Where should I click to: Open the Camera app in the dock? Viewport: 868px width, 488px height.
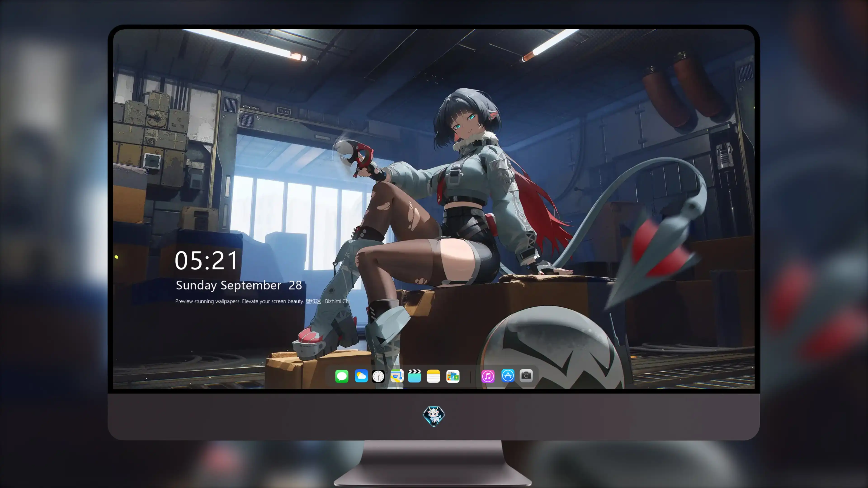tap(526, 375)
